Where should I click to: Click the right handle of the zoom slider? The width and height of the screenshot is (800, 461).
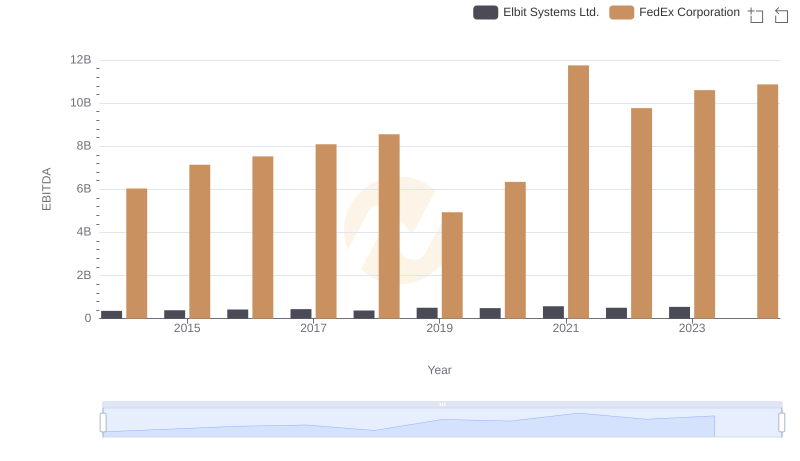click(782, 423)
